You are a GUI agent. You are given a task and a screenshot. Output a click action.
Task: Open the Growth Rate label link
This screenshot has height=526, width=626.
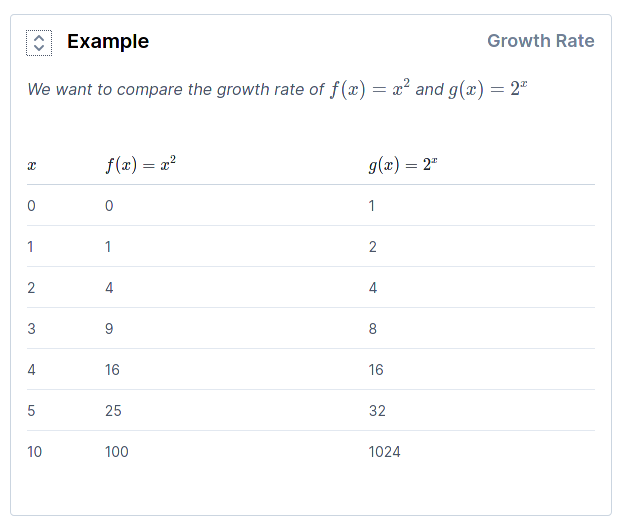coord(541,41)
